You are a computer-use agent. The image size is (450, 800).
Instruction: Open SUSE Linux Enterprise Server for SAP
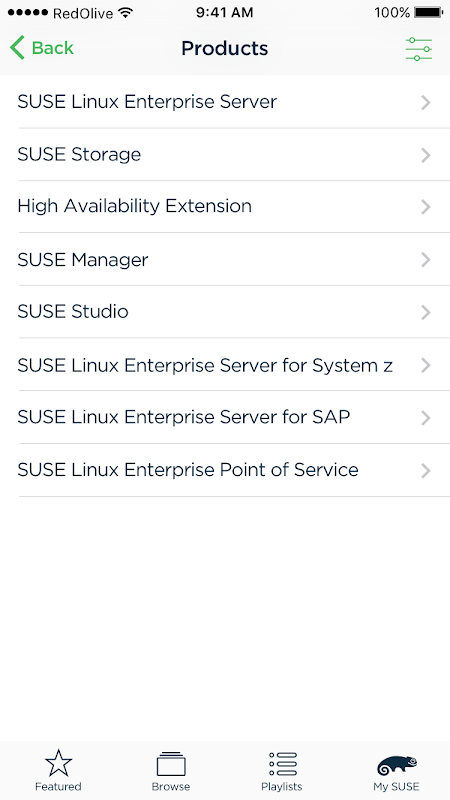225,417
